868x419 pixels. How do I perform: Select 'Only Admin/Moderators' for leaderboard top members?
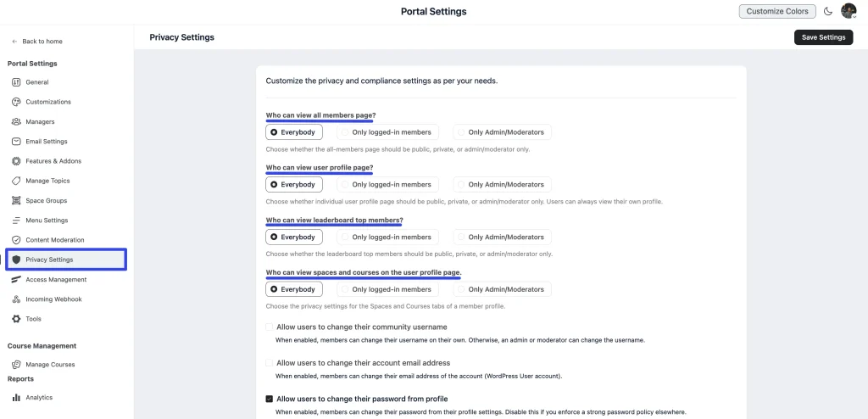[502, 237]
